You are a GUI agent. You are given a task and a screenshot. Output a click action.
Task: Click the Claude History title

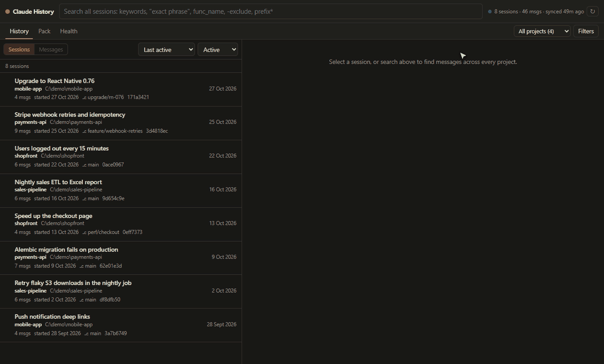tap(33, 12)
